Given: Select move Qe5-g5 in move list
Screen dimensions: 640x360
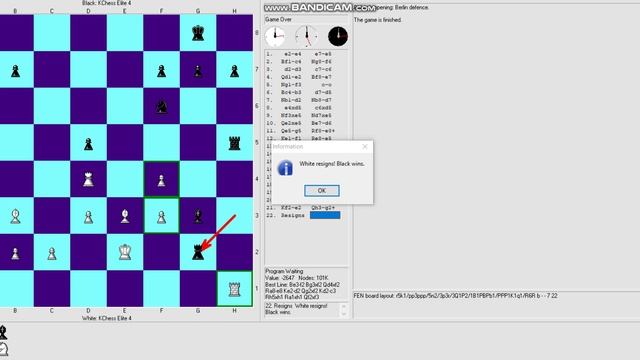Looking at the screenshot, I should (291, 131).
